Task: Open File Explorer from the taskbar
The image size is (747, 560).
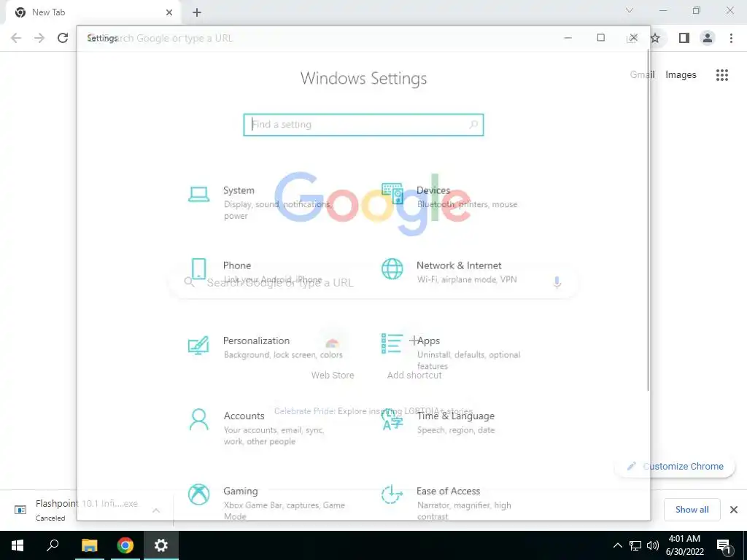Action: pos(89,545)
